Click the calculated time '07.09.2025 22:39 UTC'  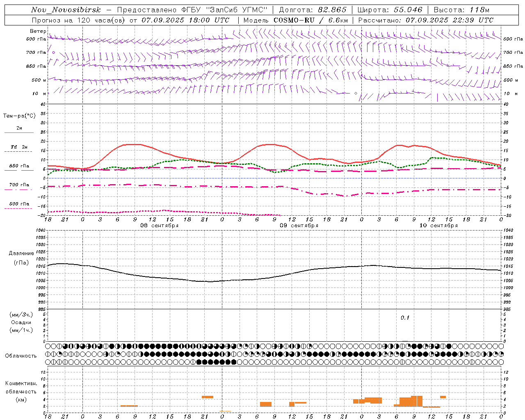(450, 20)
